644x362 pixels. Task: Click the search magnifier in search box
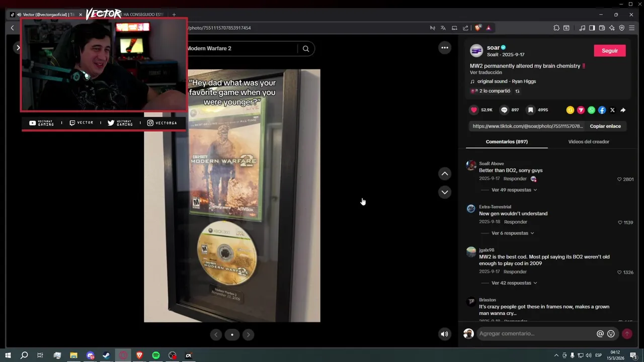click(x=306, y=48)
